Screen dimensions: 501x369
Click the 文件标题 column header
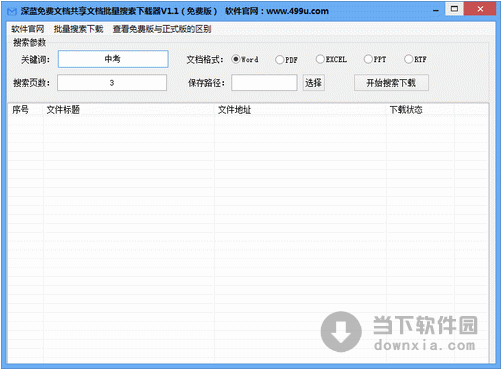click(x=129, y=110)
